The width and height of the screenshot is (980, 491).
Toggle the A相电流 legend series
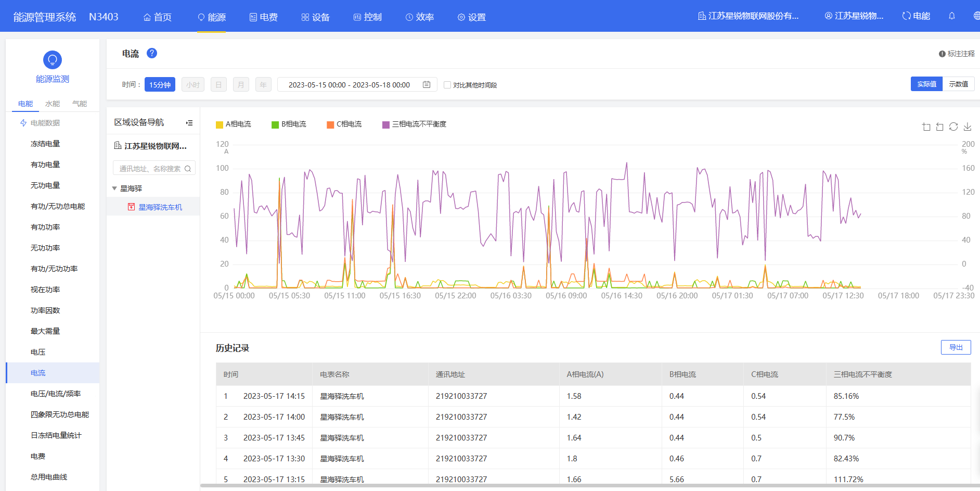point(234,124)
